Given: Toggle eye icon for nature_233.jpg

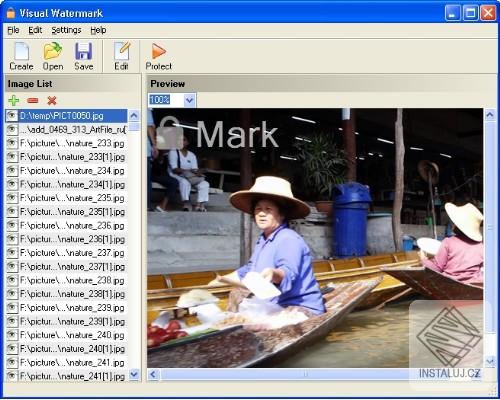Looking at the screenshot, I should 12,143.
